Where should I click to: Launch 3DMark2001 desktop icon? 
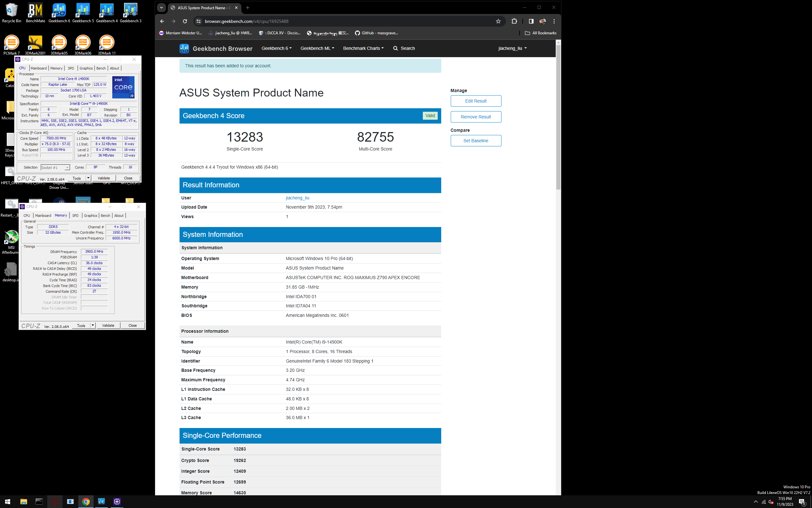tap(35, 45)
